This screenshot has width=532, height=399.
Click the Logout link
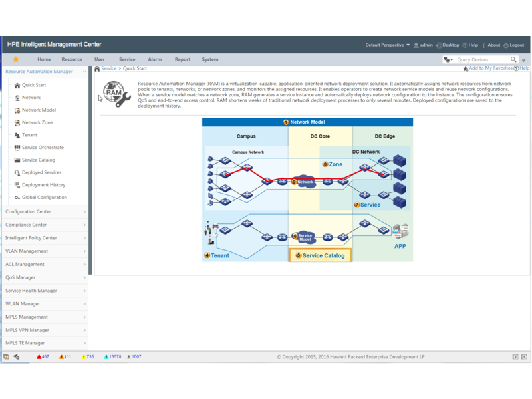tap(514, 45)
